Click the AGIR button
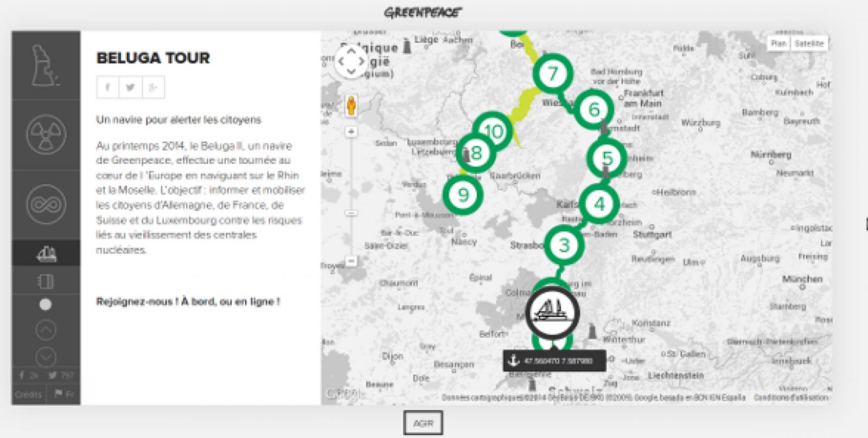 [x=423, y=423]
